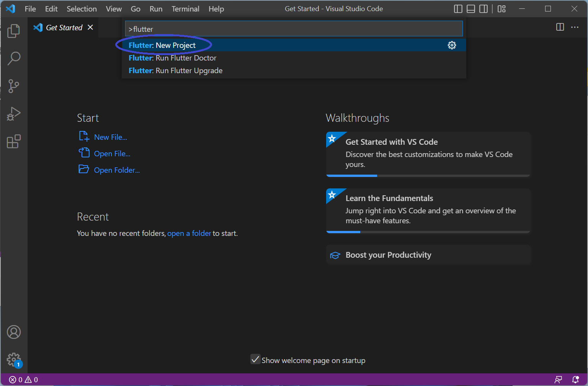Image resolution: width=588 pixels, height=386 pixels.
Task: Click the Open File icon under Start
Action: 84,153
